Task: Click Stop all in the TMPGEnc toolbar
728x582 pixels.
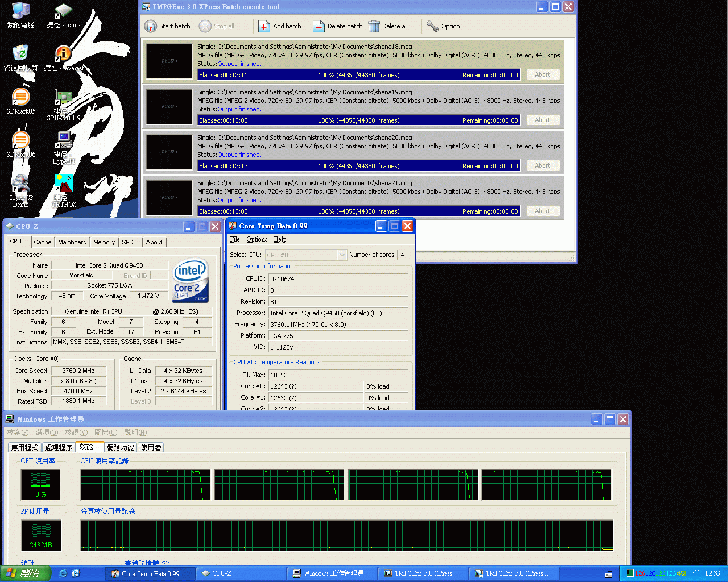Action: pos(217,26)
